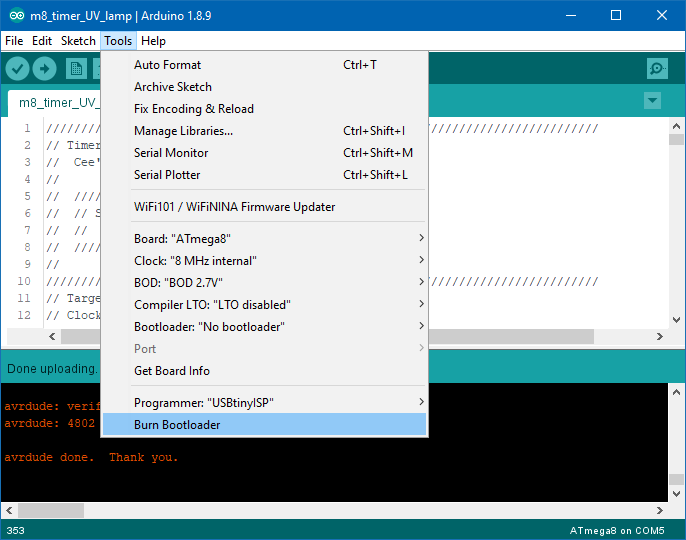Click "ATmega8 on COM5" status bar text

coord(616,530)
